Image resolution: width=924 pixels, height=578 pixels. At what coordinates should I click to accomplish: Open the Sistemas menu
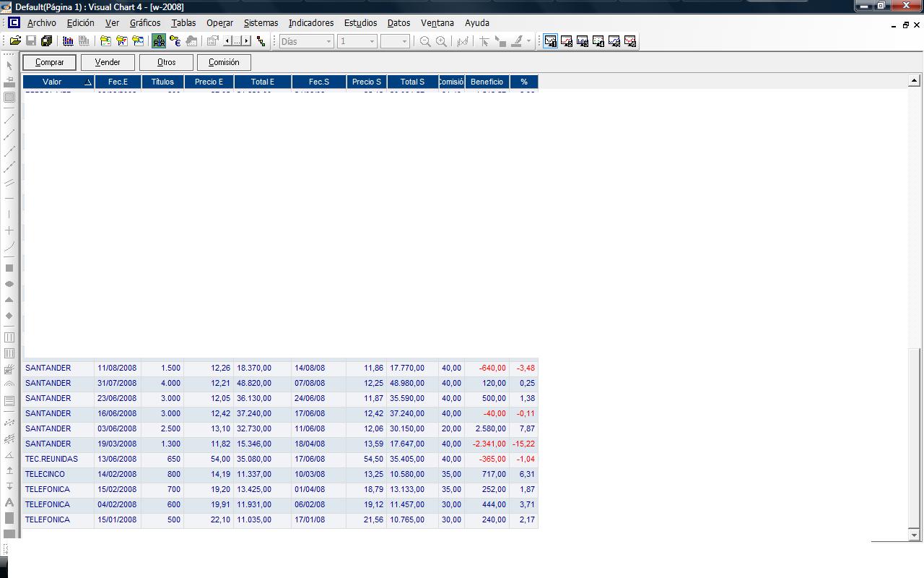click(261, 22)
